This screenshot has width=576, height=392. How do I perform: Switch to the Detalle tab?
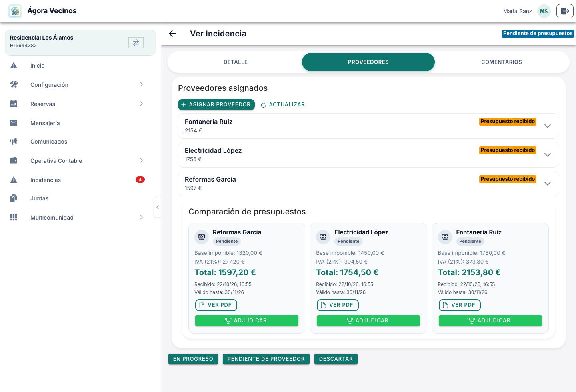coord(236,62)
